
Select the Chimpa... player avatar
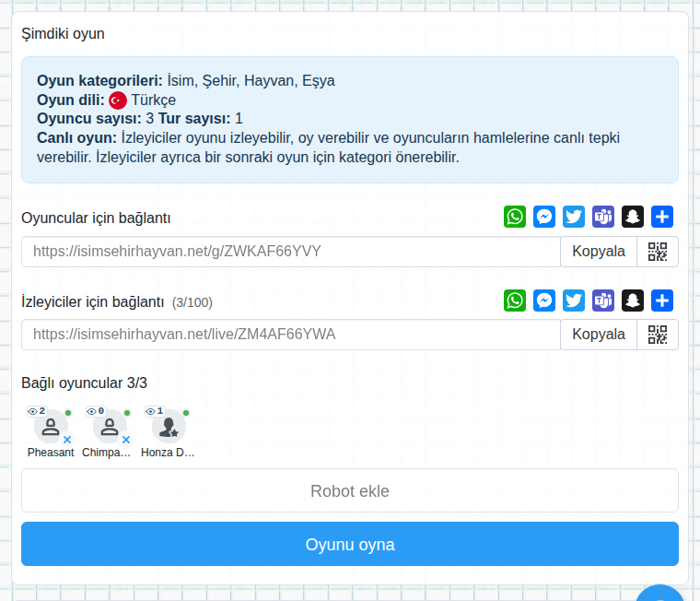110,427
